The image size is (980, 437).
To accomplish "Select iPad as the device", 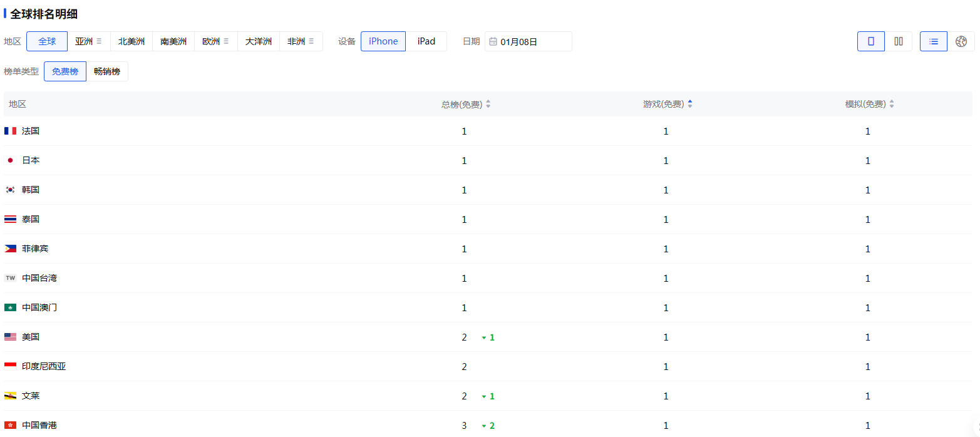I will point(426,41).
